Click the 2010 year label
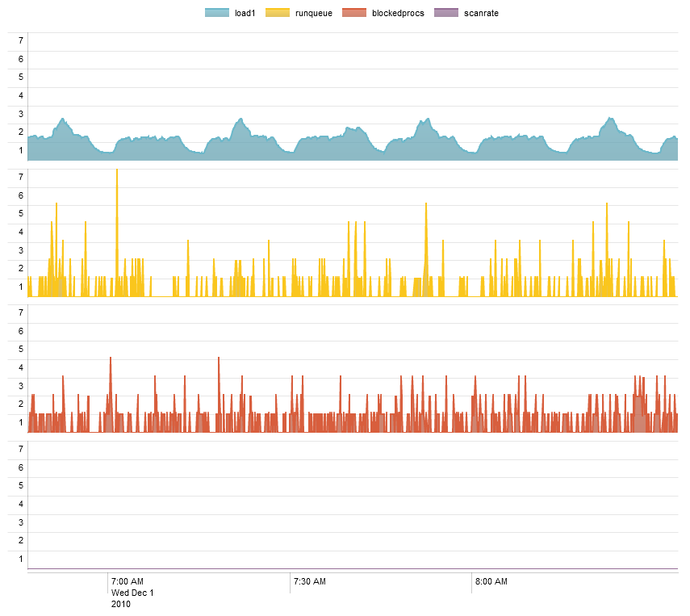 (120, 604)
